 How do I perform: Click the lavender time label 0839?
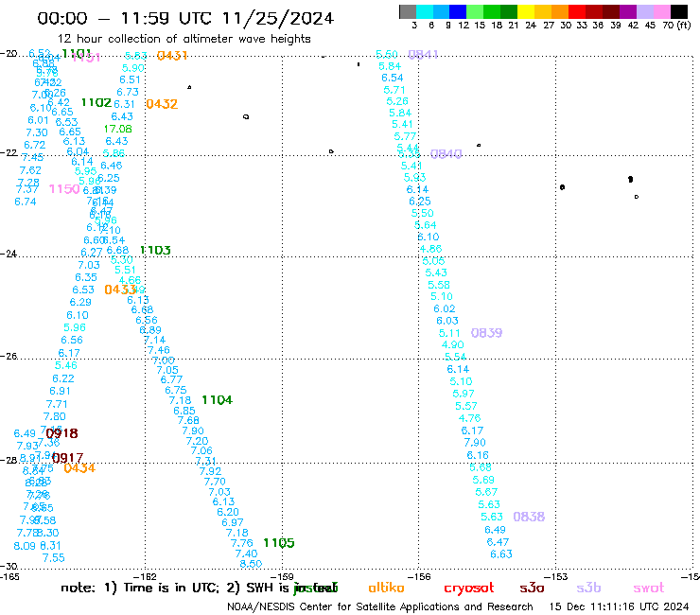(x=486, y=333)
